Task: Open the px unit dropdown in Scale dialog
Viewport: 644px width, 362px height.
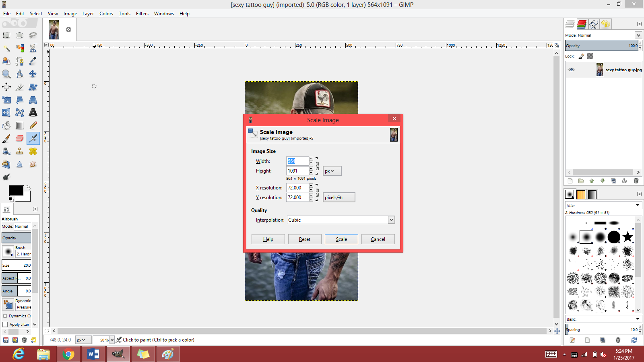Action: tap(332, 171)
